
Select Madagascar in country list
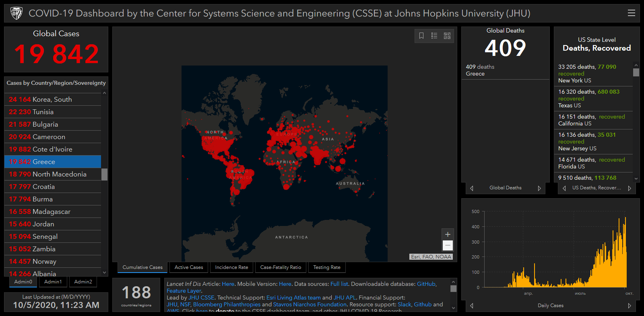coord(53,211)
